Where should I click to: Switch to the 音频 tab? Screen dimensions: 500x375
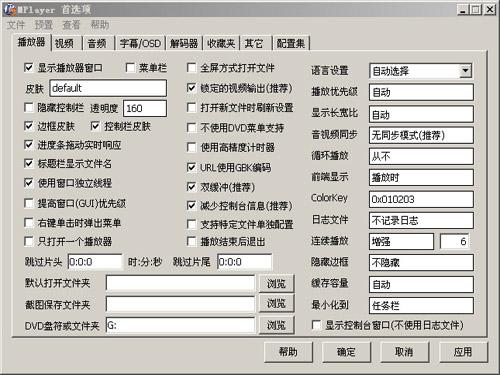click(97, 43)
